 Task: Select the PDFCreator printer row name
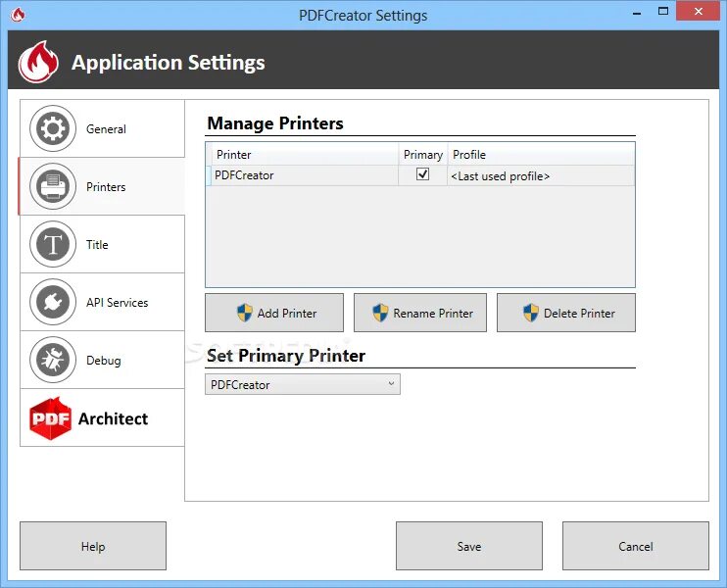coord(244,175)
